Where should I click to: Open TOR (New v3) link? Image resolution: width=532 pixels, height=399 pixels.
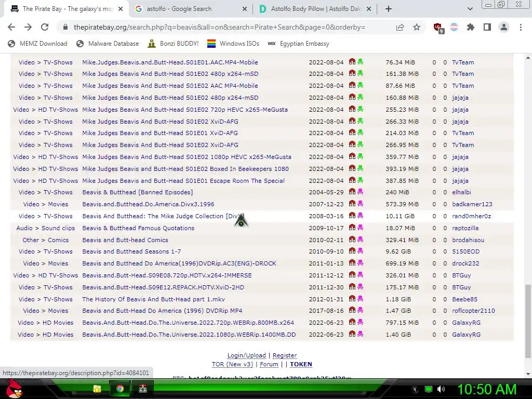pyautogui.click(x=232, y=364)
